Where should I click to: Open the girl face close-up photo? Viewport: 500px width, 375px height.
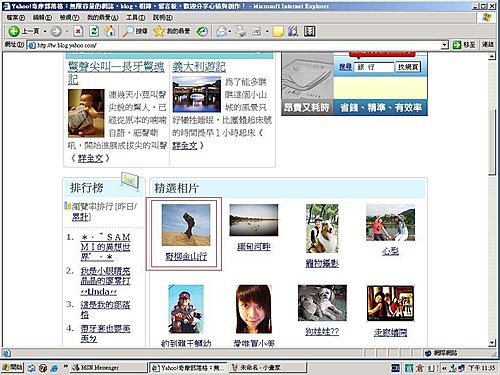[254, 309]
